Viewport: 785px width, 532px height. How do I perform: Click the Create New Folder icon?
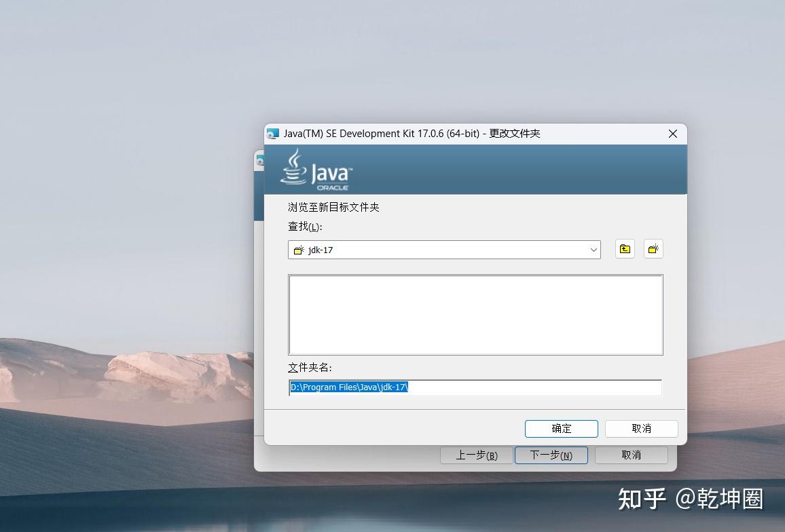coord(653,249)
